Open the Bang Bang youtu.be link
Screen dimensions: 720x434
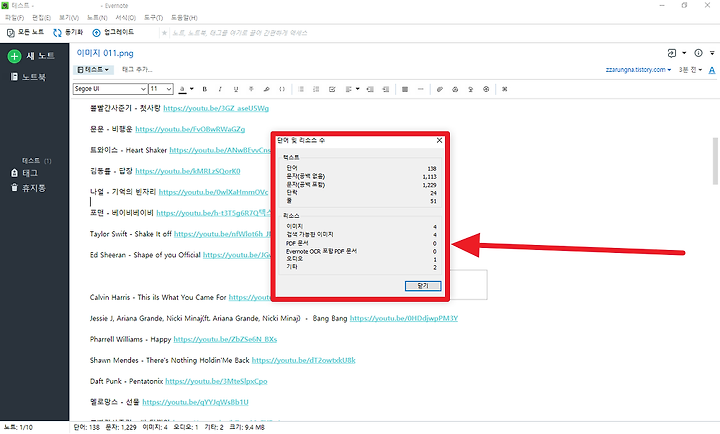click(x=404, y=318)
